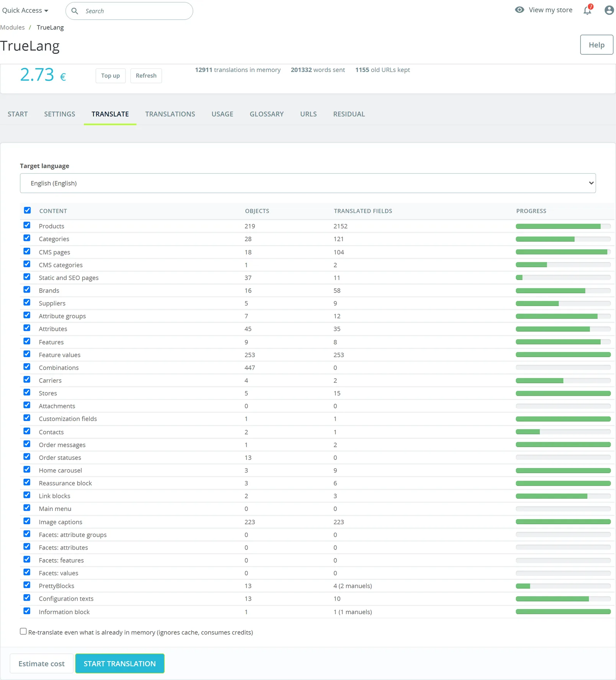Switch to the GLOSSARY tab
The width and height of the screenshot is (616, 680).
click(267, 114)
